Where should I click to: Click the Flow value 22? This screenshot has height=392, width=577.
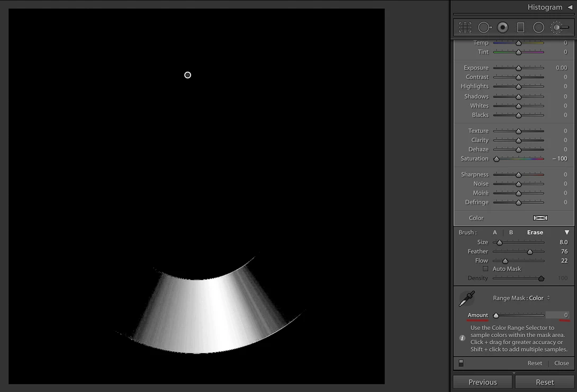click(x=564, y=260)
